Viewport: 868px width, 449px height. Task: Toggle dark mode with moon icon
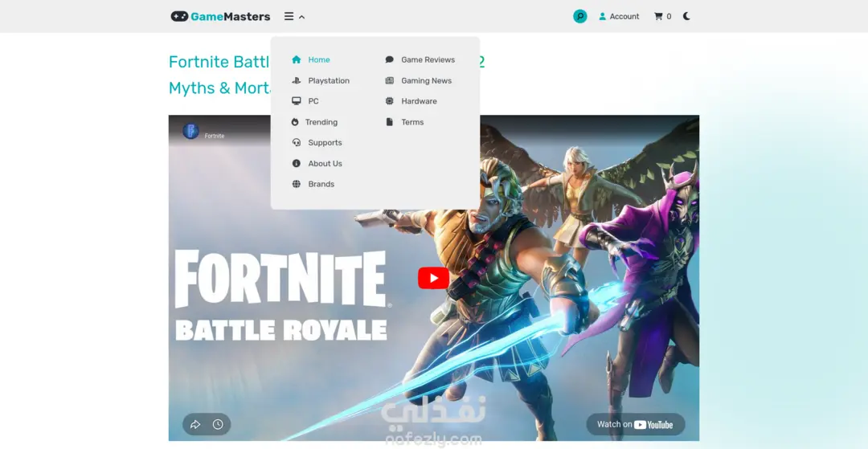686,17
